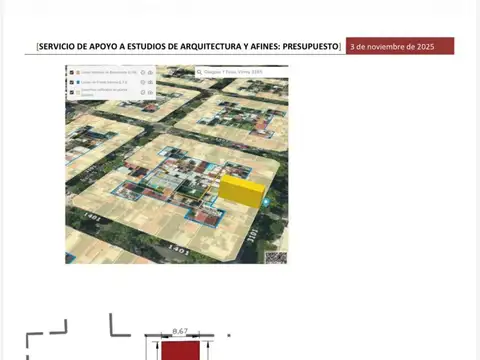Click the cloud download icon on first legend row
The width and height of the screenshot is (480, 360).
pyautogui.click(x=150, y=72)
